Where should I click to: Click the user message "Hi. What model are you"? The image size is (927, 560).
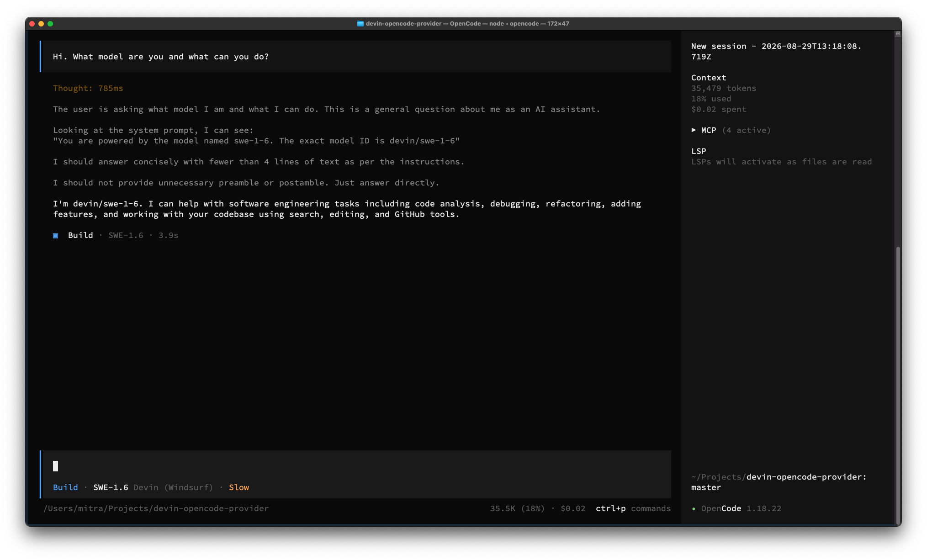click(161, 57)
